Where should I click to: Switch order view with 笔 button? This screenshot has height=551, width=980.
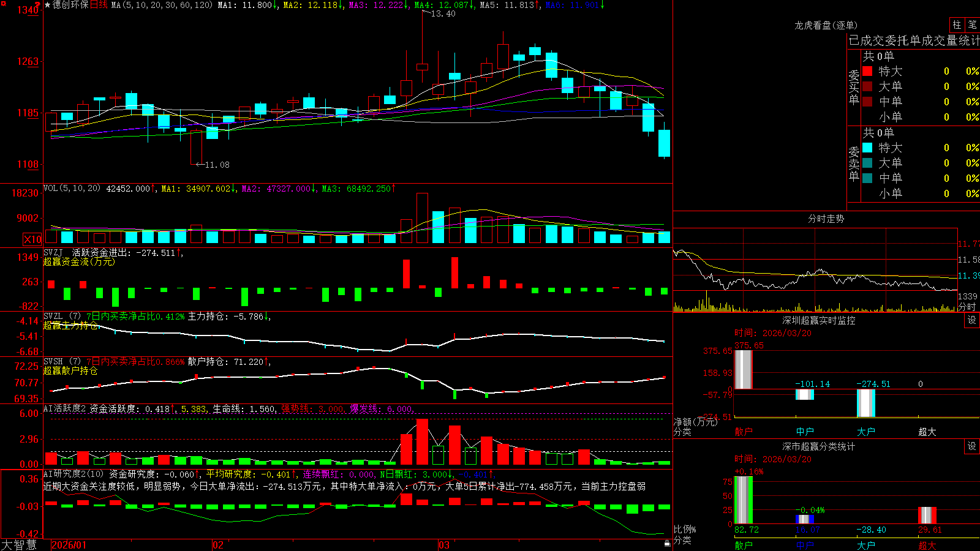tap(972, 24)
